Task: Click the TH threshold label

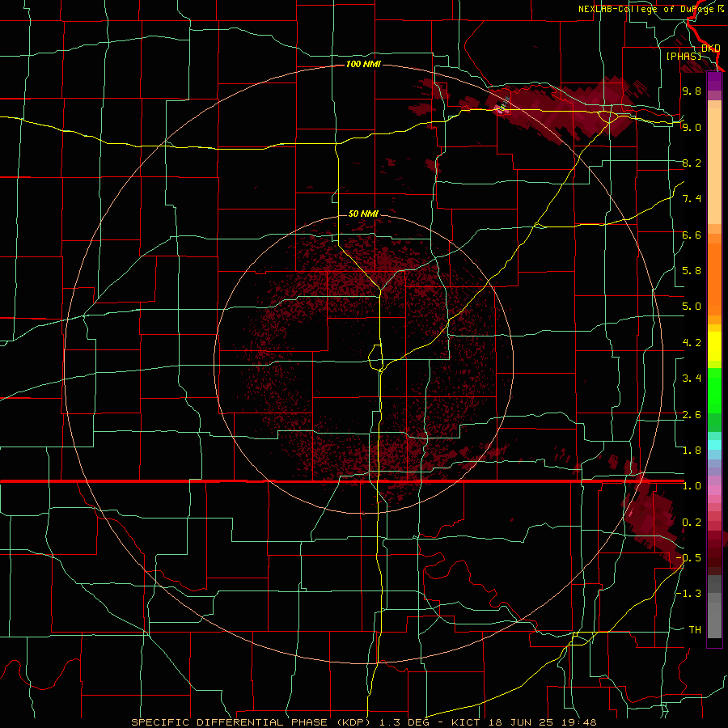Action: click(x=695, y=630)
